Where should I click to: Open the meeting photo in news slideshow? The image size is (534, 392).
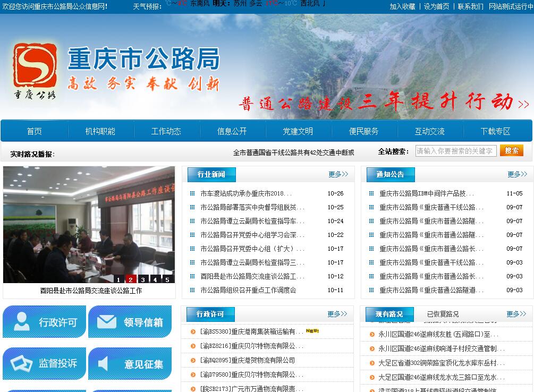(89, 223)
